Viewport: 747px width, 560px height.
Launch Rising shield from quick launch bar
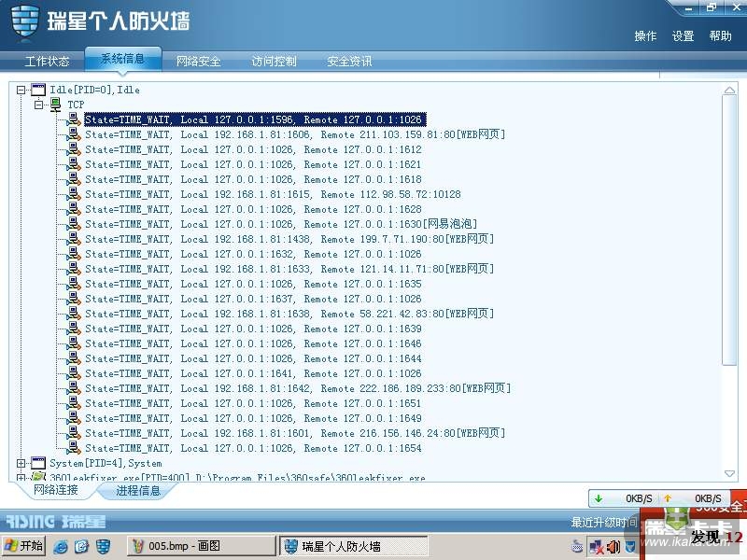pyautogui.click(x=103, y=546)
